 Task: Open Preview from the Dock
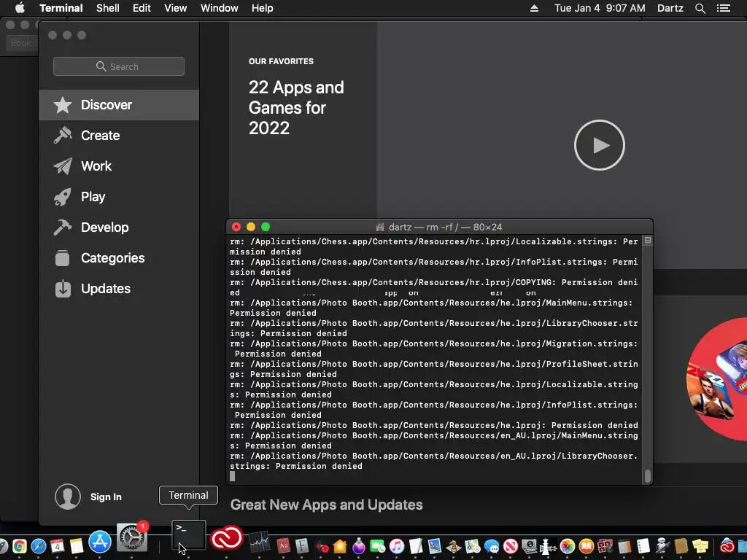click(435, 546)
